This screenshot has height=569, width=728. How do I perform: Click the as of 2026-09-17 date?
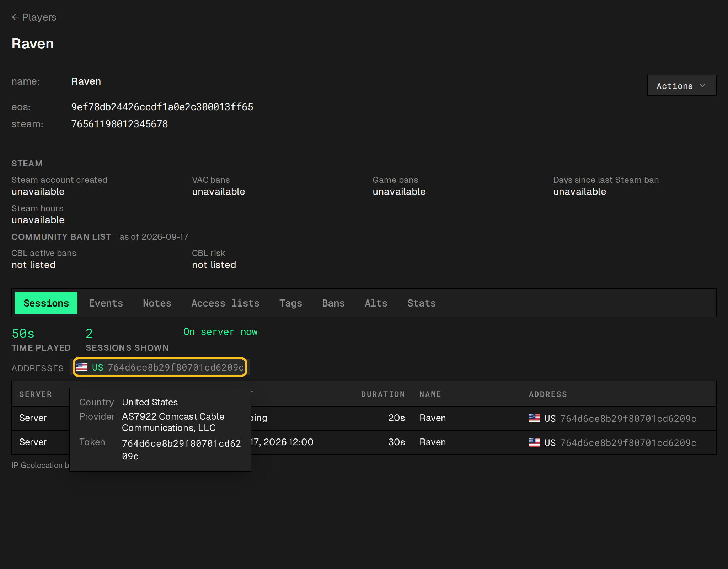[x=154, y=237]
